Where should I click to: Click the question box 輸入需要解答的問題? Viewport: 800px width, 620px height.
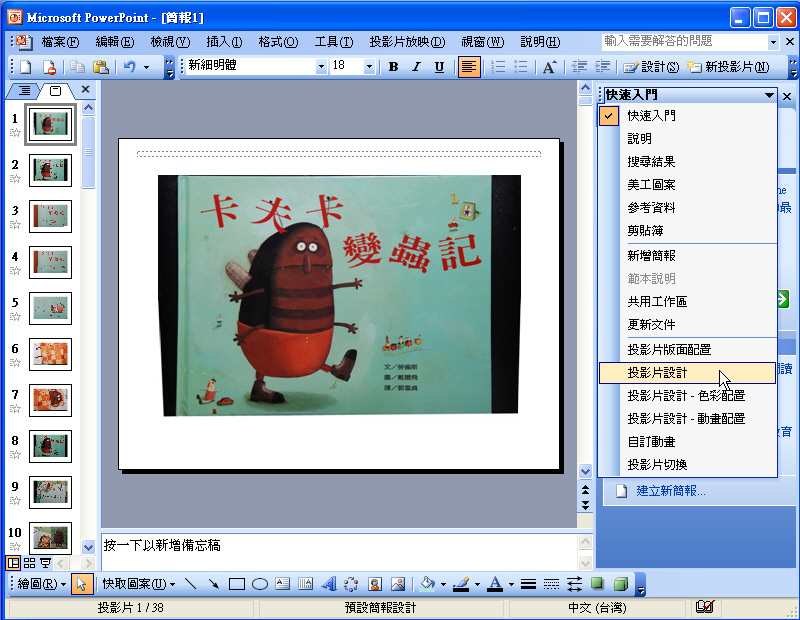(684, 41)
